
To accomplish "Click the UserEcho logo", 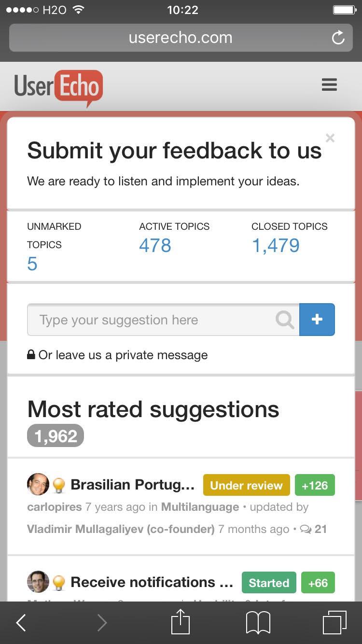I will (x=58, y=88).
